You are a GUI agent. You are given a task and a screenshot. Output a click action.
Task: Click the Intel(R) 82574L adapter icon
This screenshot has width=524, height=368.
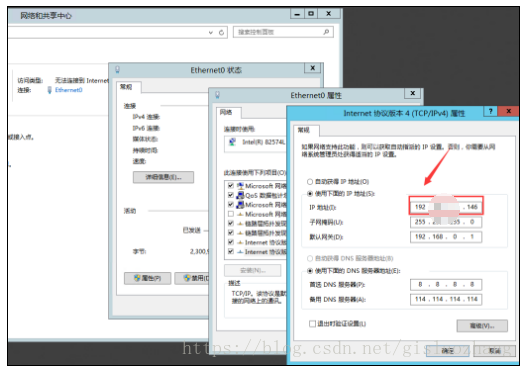(x=232, y=142)
